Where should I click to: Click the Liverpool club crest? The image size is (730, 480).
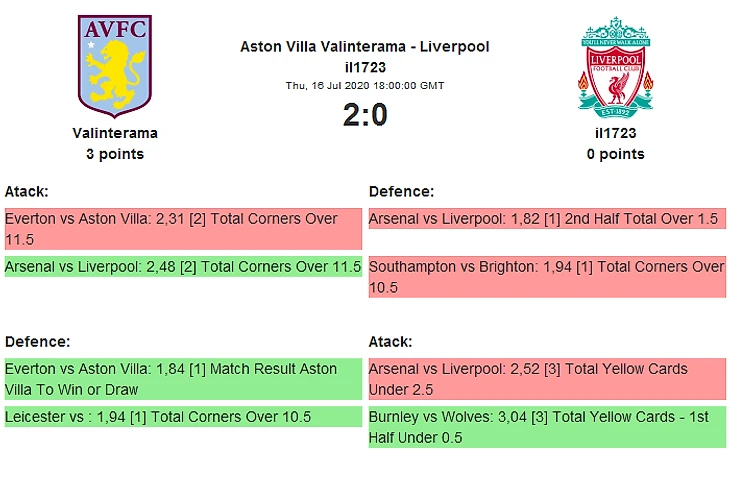[615, 66]
